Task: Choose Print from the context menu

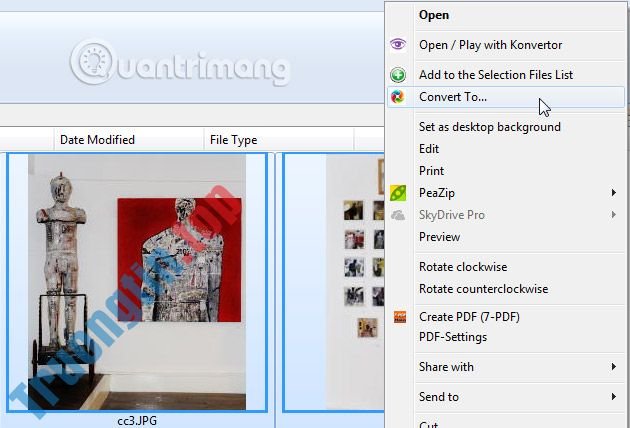Action: [x=431, y=171]
